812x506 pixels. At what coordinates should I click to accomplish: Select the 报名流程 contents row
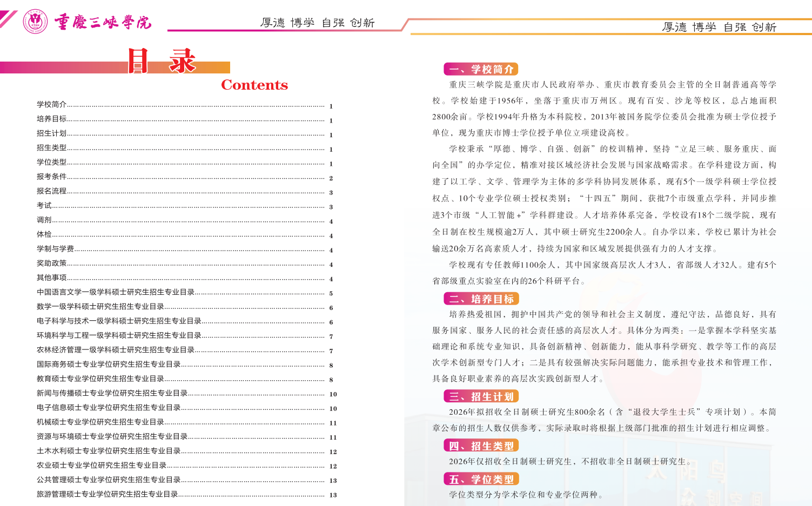tap(185, 191)
